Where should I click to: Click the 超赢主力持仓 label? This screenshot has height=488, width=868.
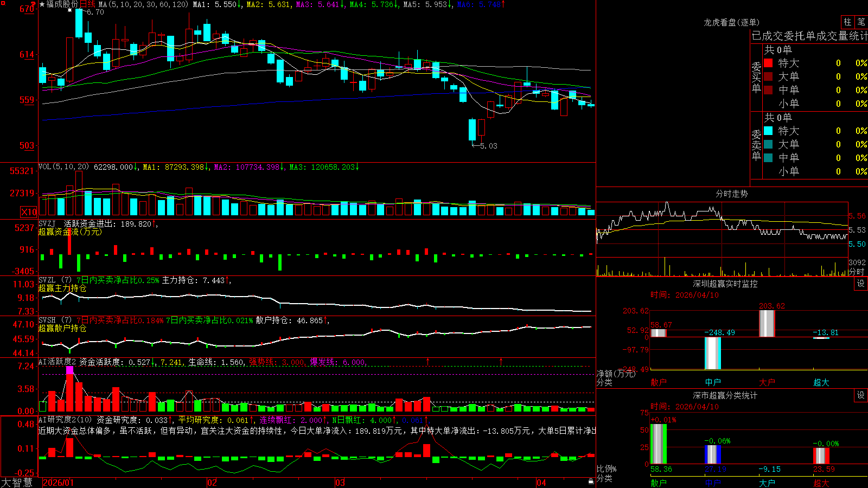62,288
